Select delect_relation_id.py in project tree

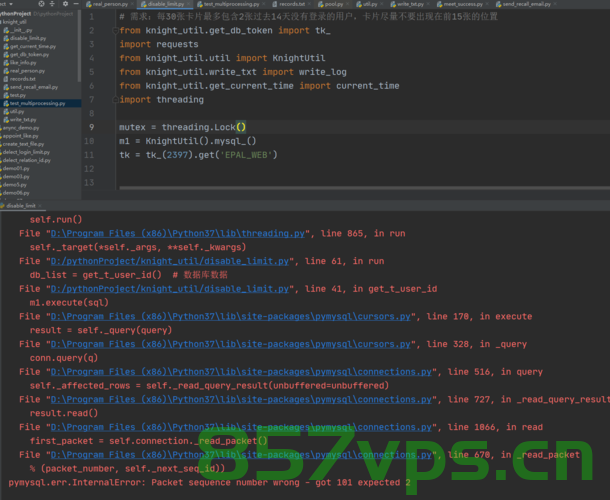[x=26, y=160]
